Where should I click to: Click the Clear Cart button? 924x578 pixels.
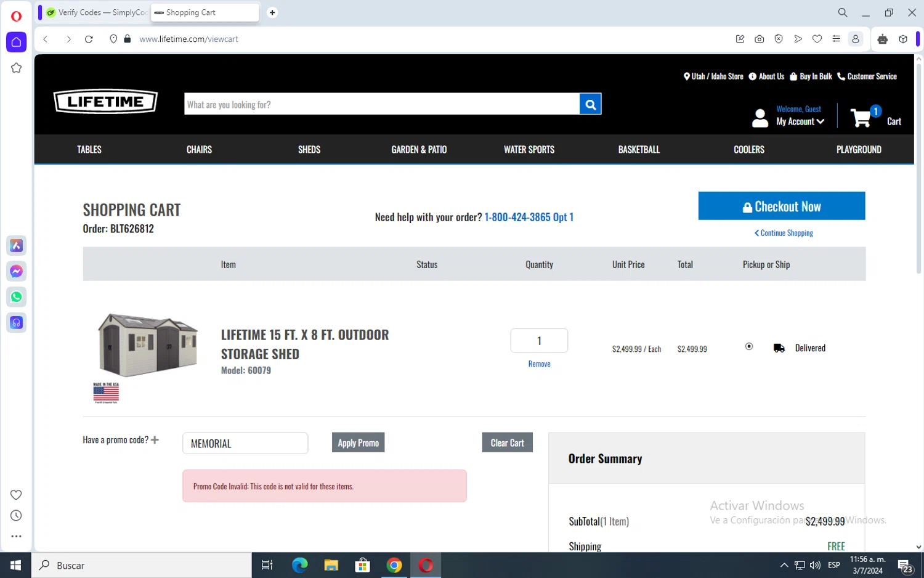[x=507, y=442]
